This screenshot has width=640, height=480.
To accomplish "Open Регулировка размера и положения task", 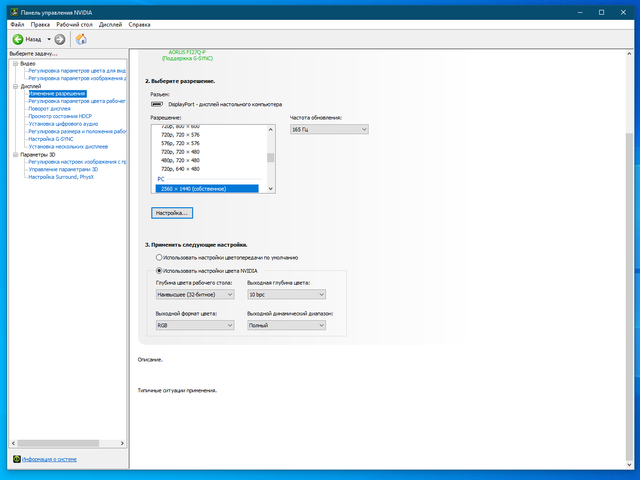I will [x=77, y=131].
